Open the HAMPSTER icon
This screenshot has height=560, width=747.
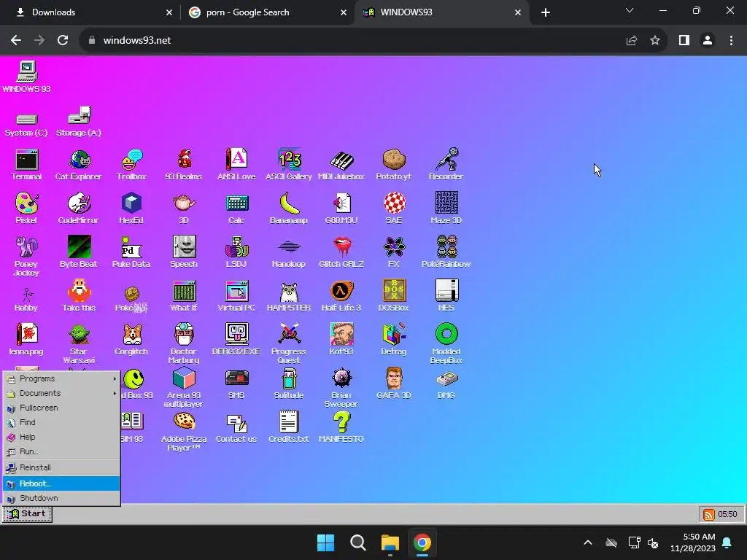[x=289, y=296]
